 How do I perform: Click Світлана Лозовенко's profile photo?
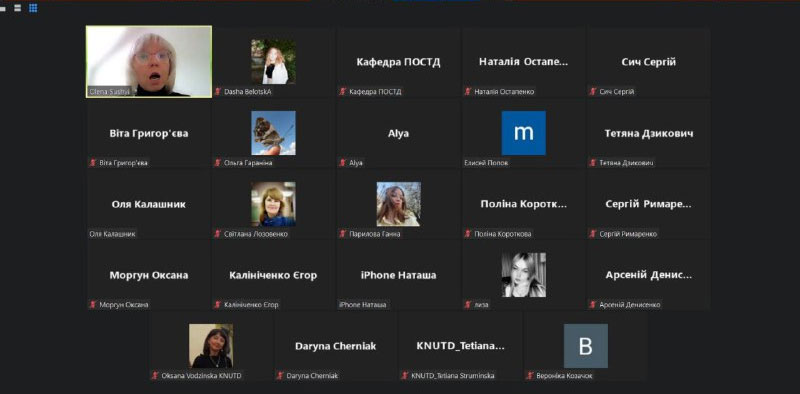(x=273, y=204)
